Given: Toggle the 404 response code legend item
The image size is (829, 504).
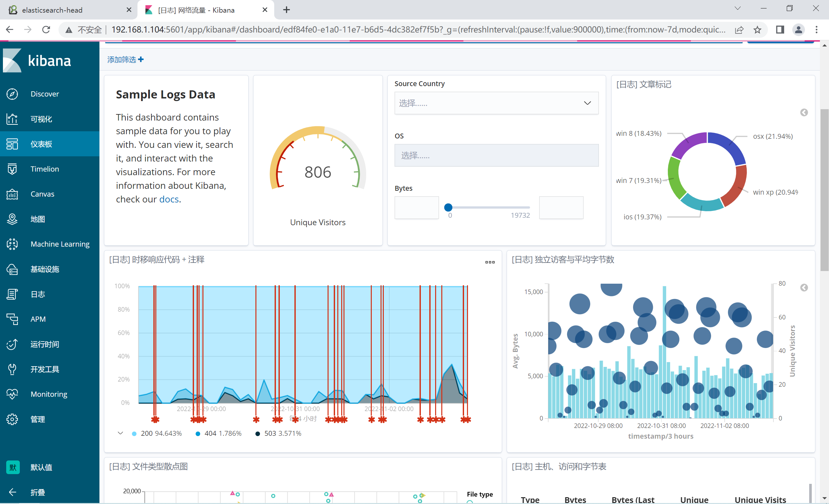Looking at the screenshot, I should pyautogui.click(x=219, y=433).
